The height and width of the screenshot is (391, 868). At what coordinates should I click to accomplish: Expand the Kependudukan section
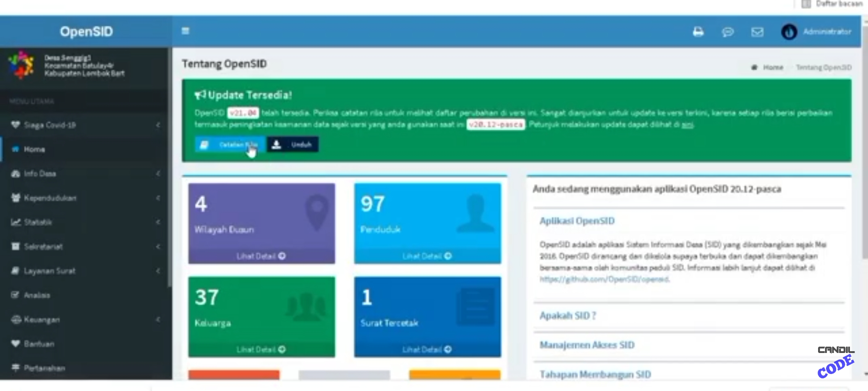158,198
